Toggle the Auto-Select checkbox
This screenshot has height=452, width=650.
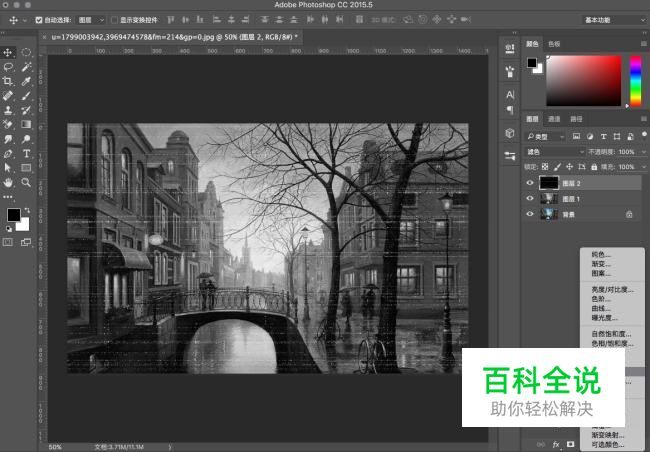39,20
